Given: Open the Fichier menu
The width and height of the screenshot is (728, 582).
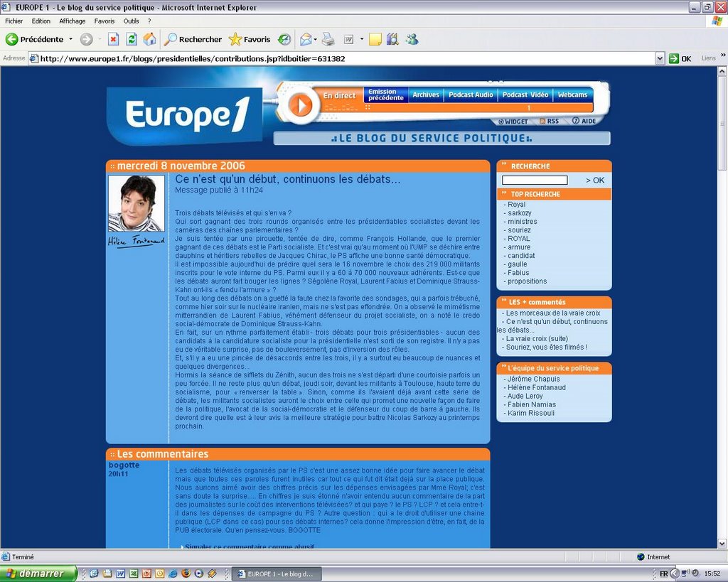Looking at the screenshot, I should [x=14, y=21].
